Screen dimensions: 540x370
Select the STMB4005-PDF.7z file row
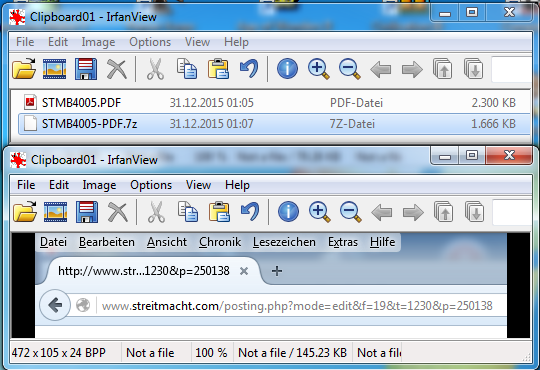tap(274, 124)
